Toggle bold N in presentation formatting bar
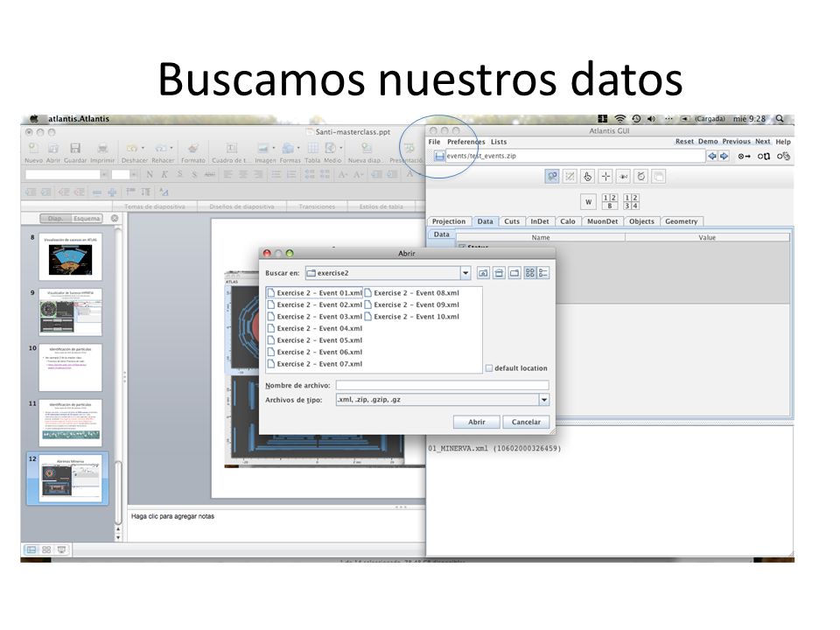The image size is (840, 630). click(x=150, y=174)
